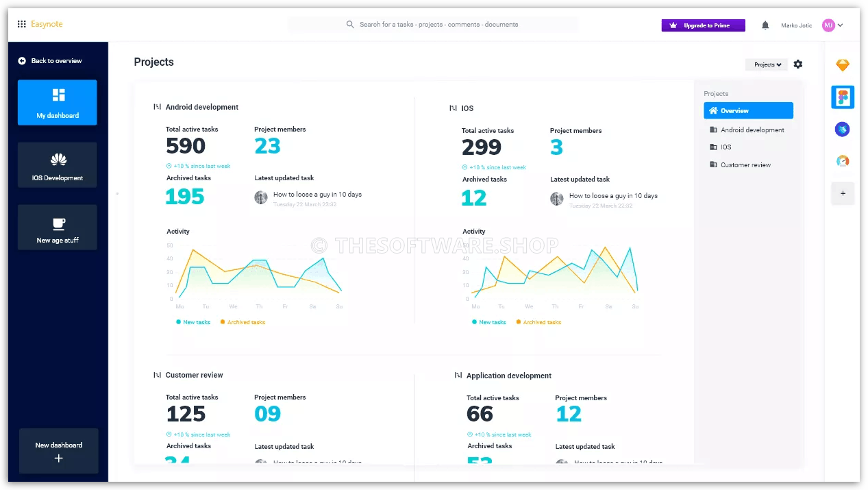Expand the Projects dropdown filter
The image size is (868, 490).
767,64
